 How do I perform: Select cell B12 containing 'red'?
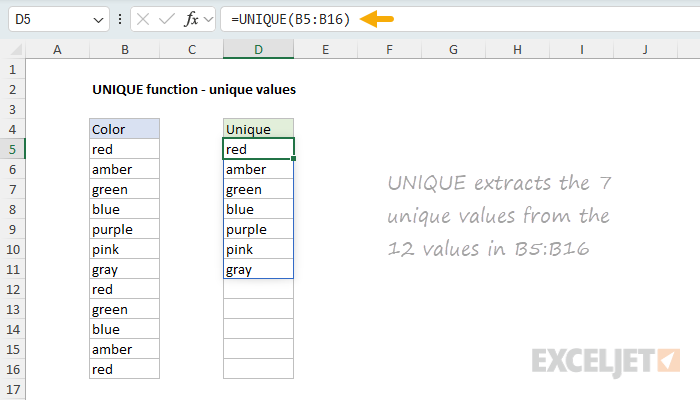(x=125, y=289)
